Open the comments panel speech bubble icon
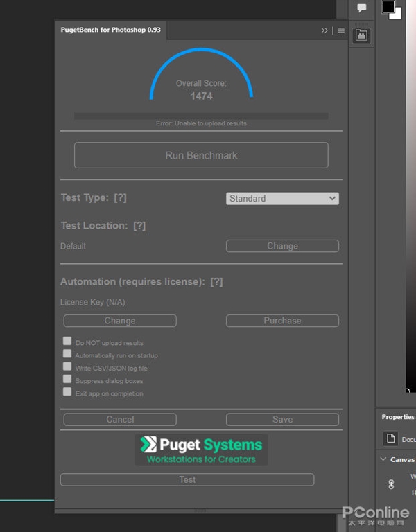This screenshot has width=416, height=532. pyautogui.click(x=362, y=8)
